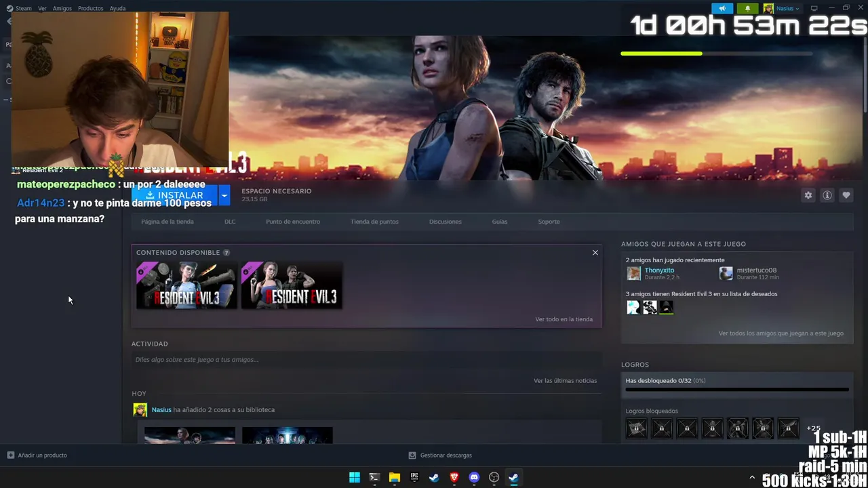
Task: Open Ver todos los amigos link
Action: tap(781, 333)
